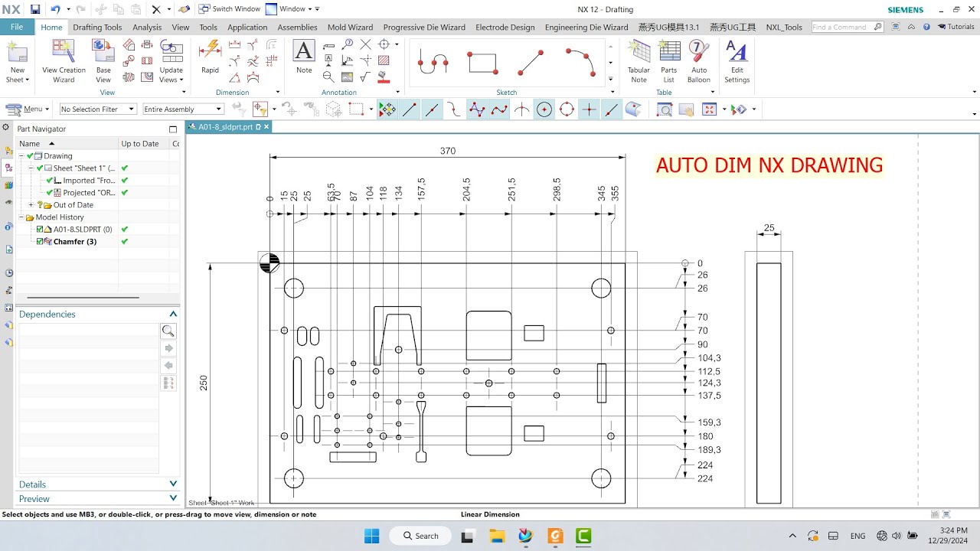
Task: Toggle the Arc Center snap point
Action: point(544,109)
